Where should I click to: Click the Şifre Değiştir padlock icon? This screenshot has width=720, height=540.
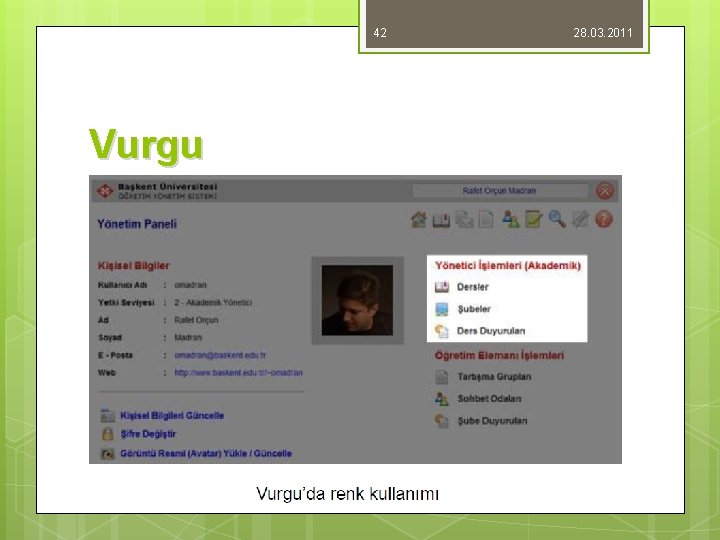[x=107, y=434]
